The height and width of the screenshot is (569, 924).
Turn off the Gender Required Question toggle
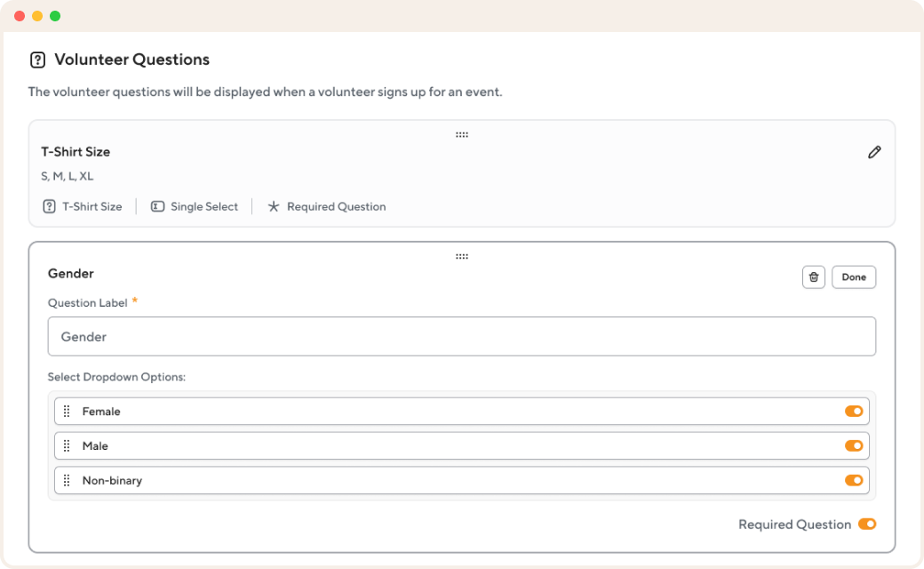pyautogui.click(x=867, y=525)
